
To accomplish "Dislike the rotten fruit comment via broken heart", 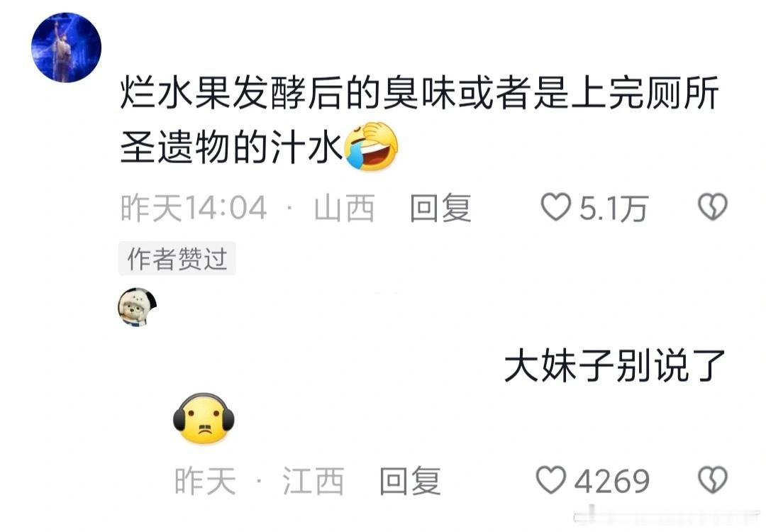I will click(713, 206).
